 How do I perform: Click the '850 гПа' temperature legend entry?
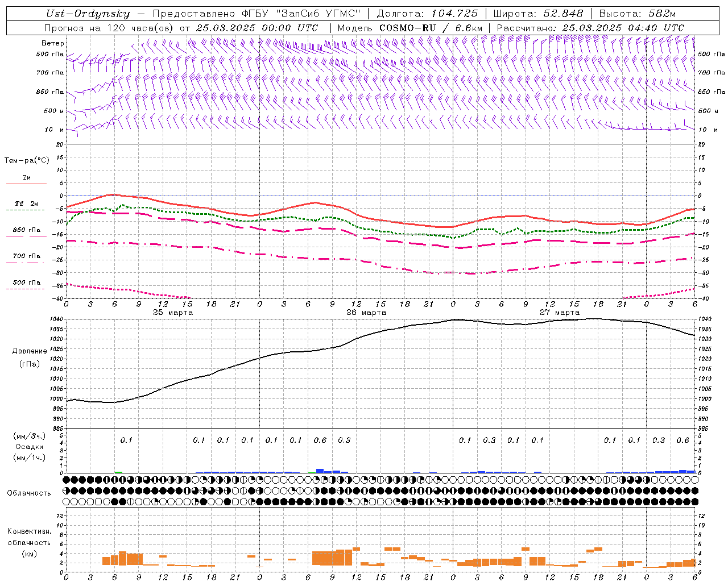[x=27, y=230]
